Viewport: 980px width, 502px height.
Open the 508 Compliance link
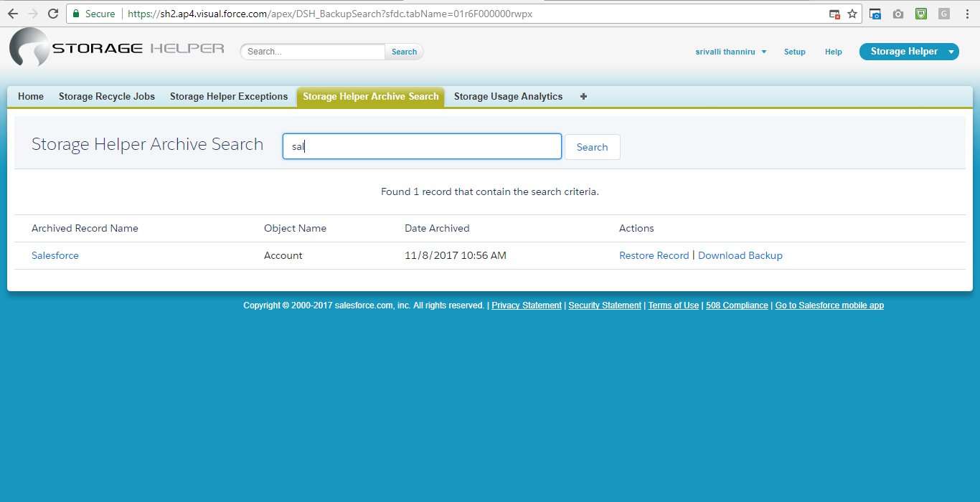tap(737, 306)
